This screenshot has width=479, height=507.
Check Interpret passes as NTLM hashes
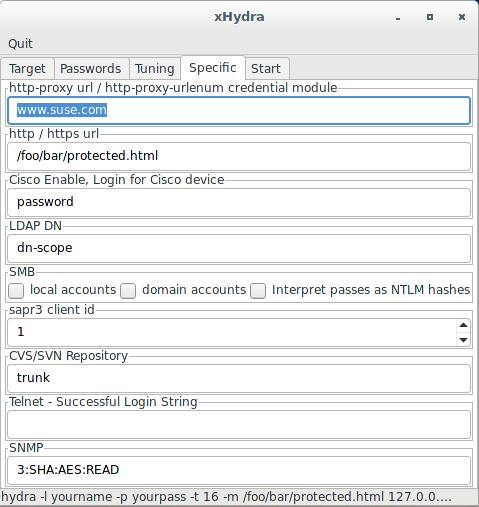[x=258, y=291]
